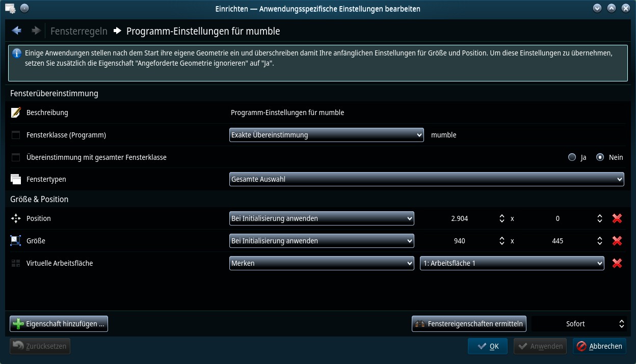The image size is (636, 364).
Task: Click the move arrows icon beside Position
Action: click(16, 218)
